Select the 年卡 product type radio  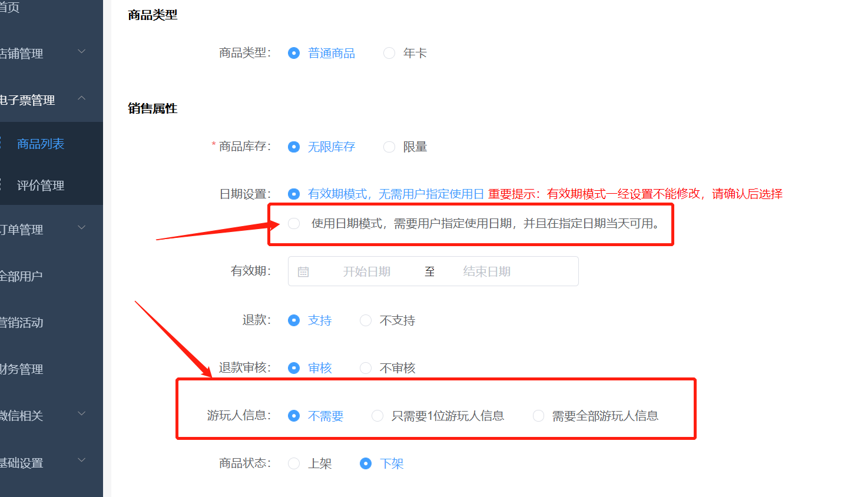point(389,53)
